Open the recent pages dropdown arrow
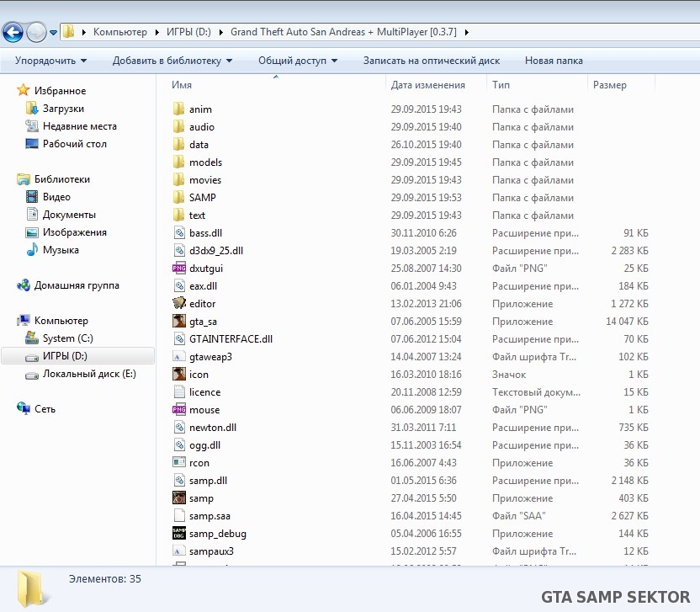 pyautogui.click(x=53, y=32)
